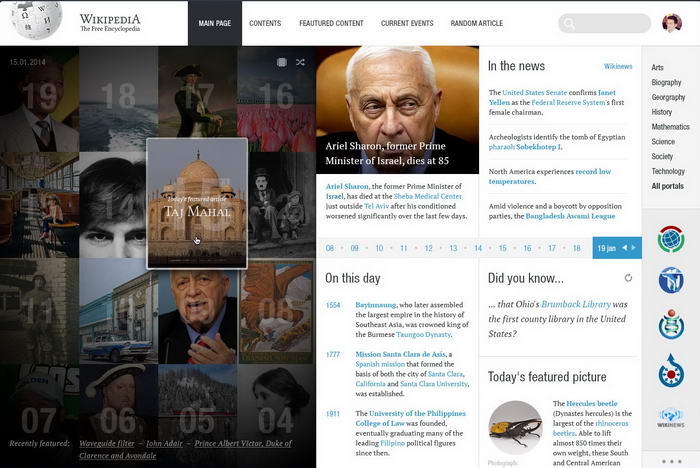Screen dimensions: 700x468
Task: Jump to date 18 in timeline
Action: [576, 248]
